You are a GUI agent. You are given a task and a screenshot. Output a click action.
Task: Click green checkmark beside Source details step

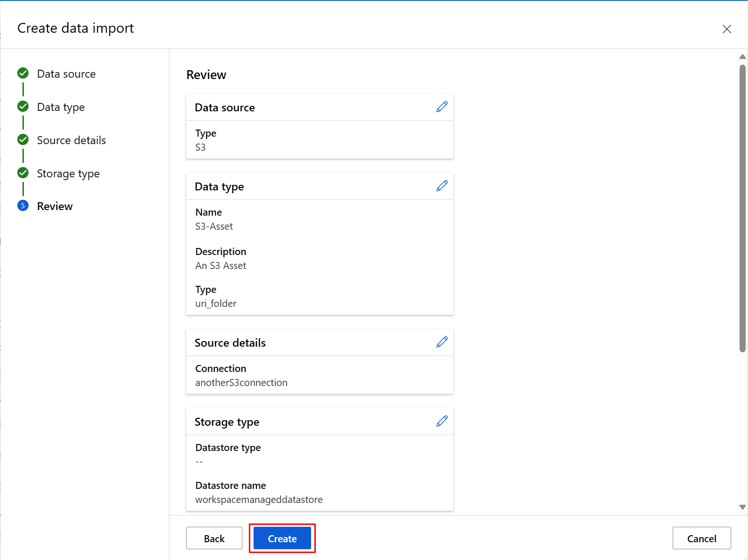23,140
